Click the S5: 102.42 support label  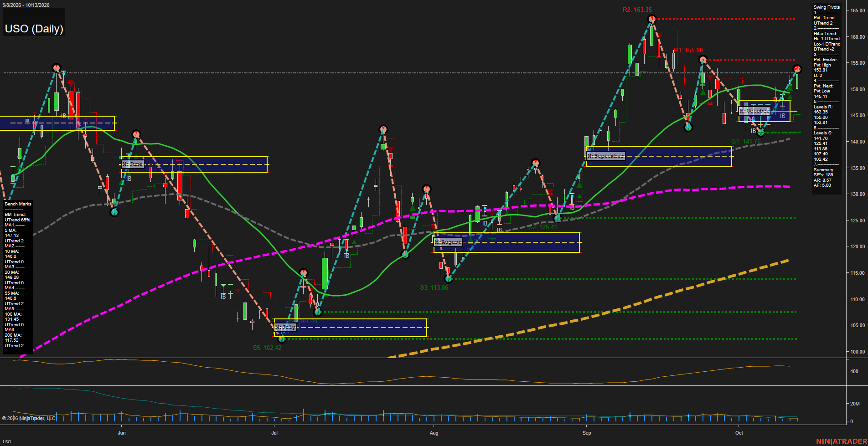267,348
